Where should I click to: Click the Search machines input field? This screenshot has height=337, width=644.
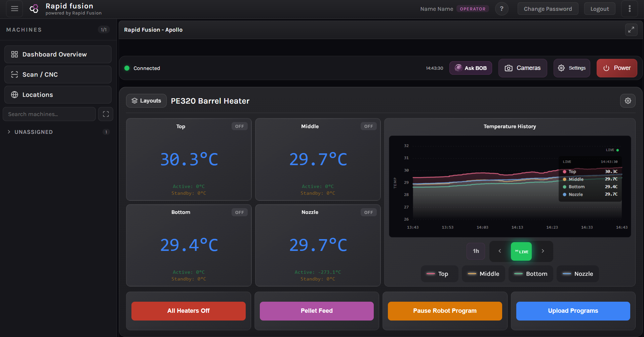(49, 114)
